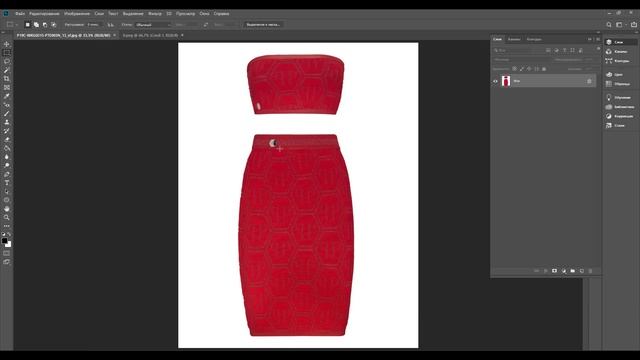
Task: Select the History Brush tool
Action: (7, 131)
